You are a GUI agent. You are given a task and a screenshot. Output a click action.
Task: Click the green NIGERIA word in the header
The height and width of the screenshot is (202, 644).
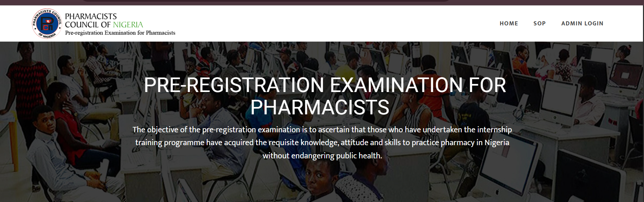(128, 25)
